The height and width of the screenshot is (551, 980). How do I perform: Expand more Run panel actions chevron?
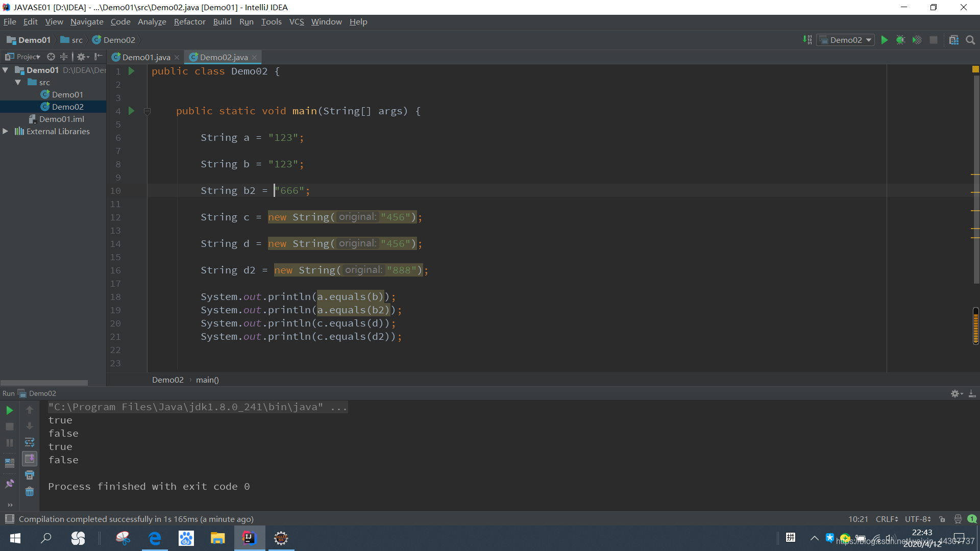10,505
